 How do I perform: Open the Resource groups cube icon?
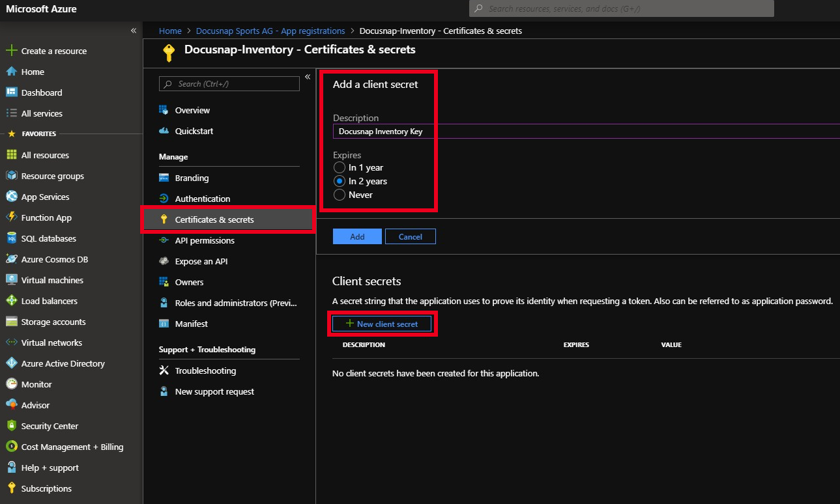(x=11, y=176)
